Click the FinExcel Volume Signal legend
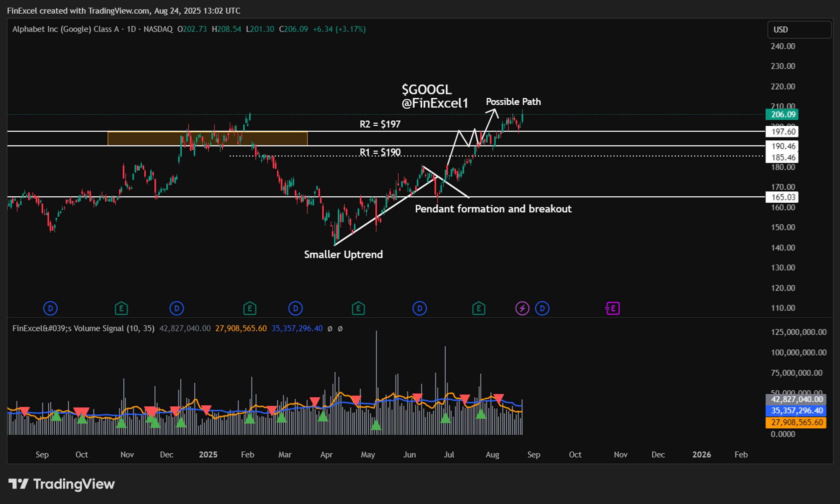 [x=83, y=328]
